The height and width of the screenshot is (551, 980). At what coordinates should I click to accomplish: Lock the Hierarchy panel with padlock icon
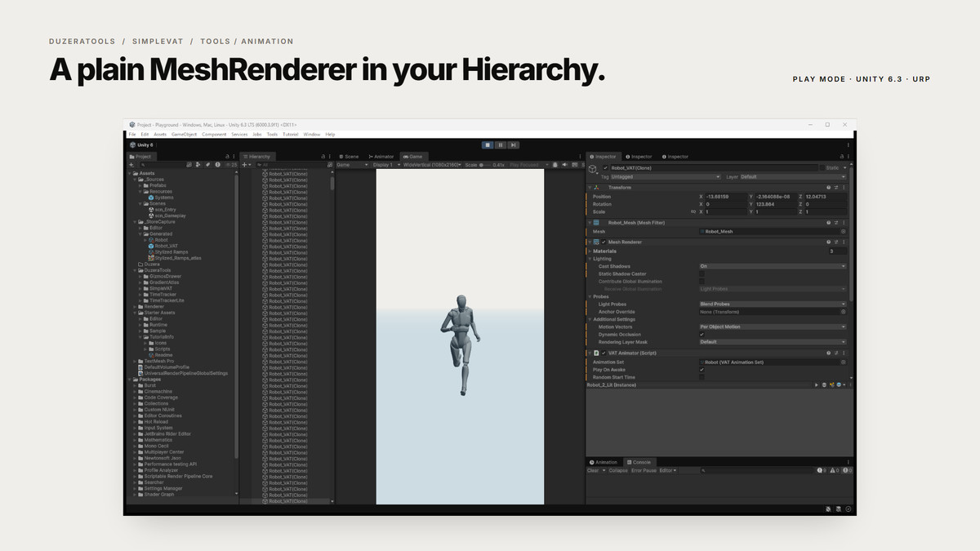[323, 157]
